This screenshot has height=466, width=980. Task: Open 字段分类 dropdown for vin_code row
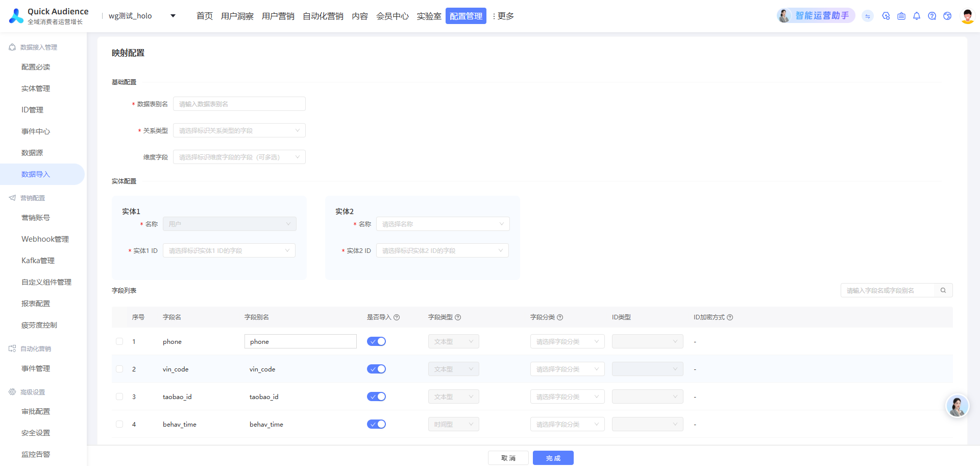(x=568, y=369)
